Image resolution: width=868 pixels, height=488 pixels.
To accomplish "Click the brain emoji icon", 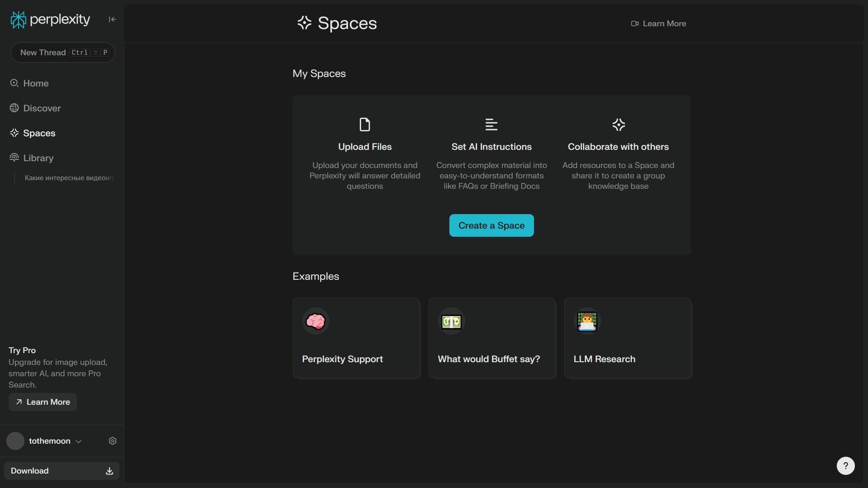I will pyautogui.click(x=315, y=321).
